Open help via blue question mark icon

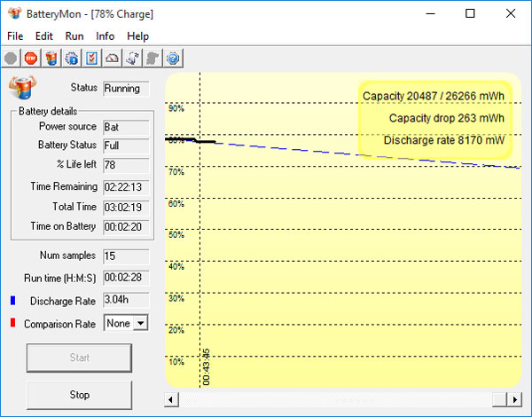173,59
